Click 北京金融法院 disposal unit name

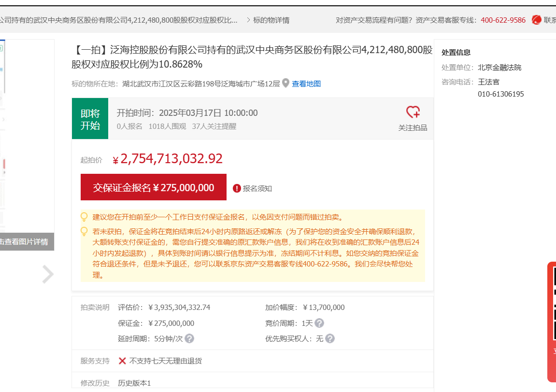click(499, 68)
